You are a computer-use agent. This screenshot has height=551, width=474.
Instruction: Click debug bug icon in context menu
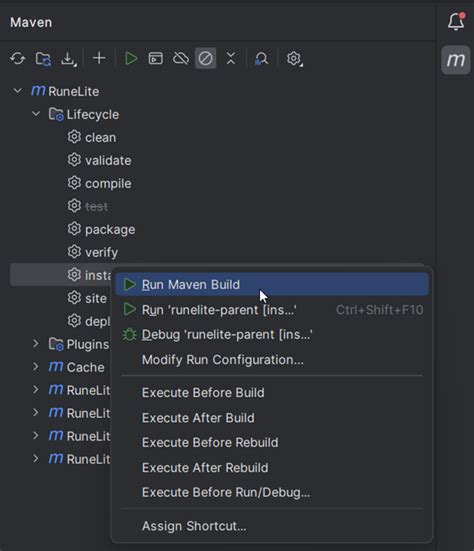click(129, 335)
